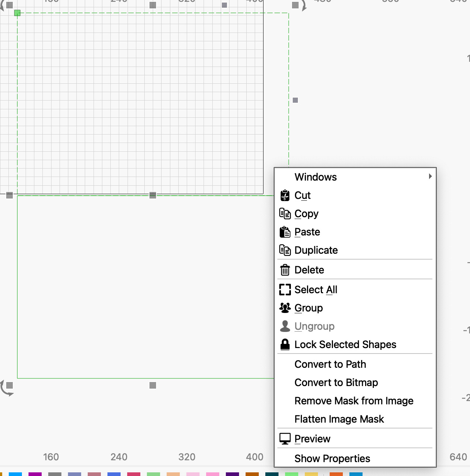Image resolution: width=470 pixels, height=476 pixels.
Task: Click the Group people icon
Action: coord(285,308)
